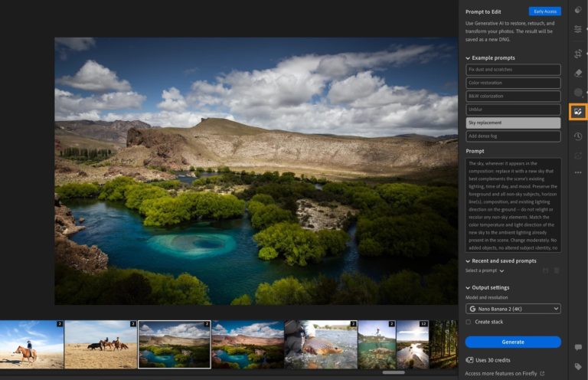Open Access more features on Firefly link
The width and height of the screenshot is (588, 380).
click(505, 373)
